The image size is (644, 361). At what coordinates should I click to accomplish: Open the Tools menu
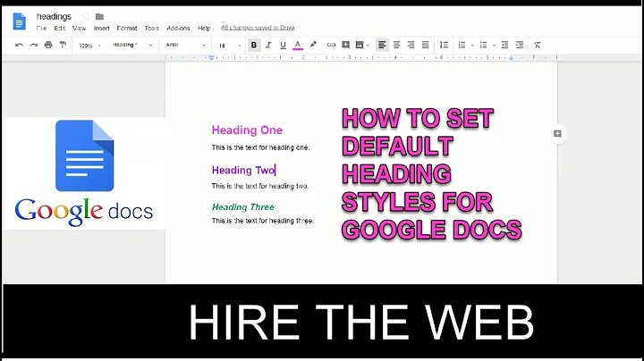151,29
